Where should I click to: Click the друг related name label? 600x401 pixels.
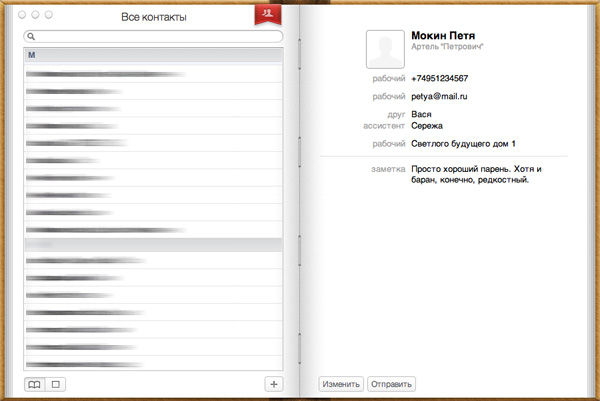394,115
